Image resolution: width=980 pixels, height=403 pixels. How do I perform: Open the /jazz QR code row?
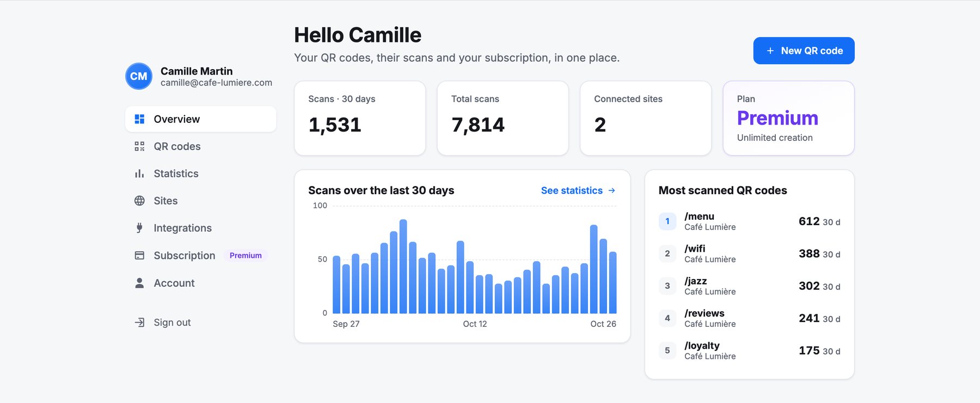[749, 286]
